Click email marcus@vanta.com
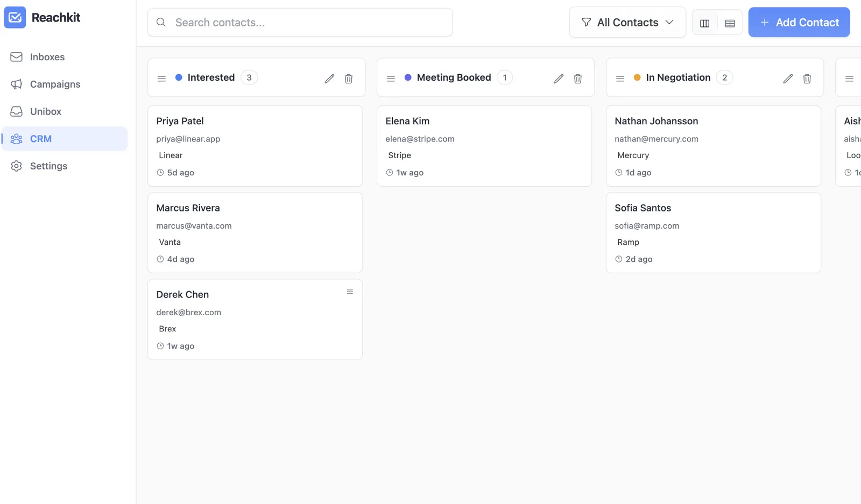The image size is (861, 504). click(194, 226)
